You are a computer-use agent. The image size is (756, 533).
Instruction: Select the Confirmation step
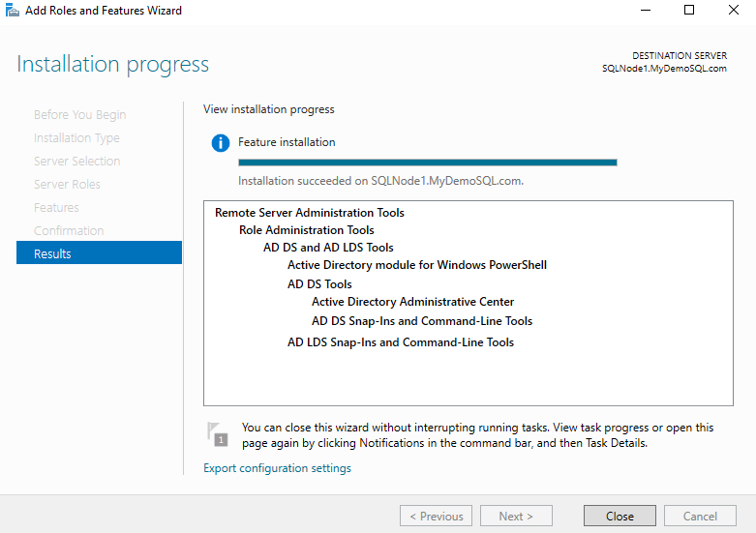[x=69, y=231]
